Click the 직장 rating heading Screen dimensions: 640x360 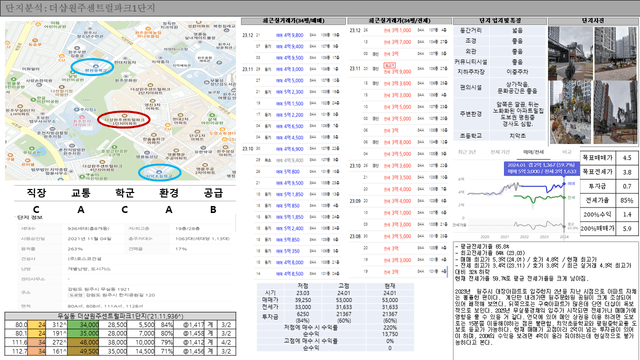coord(36,193)
